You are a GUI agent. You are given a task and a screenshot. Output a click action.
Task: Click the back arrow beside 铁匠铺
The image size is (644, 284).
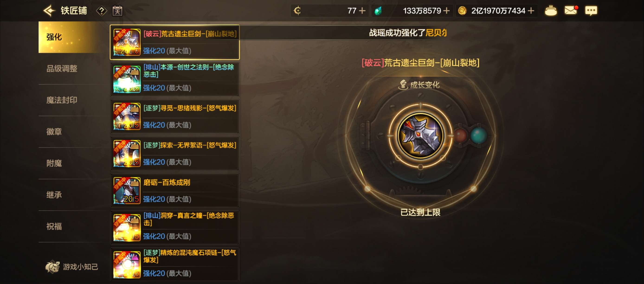[49, 11]
